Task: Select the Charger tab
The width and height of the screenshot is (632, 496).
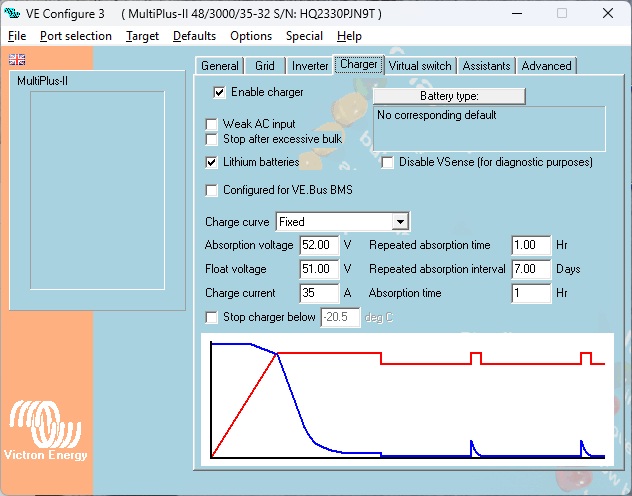Action: (x=358, y=64)
